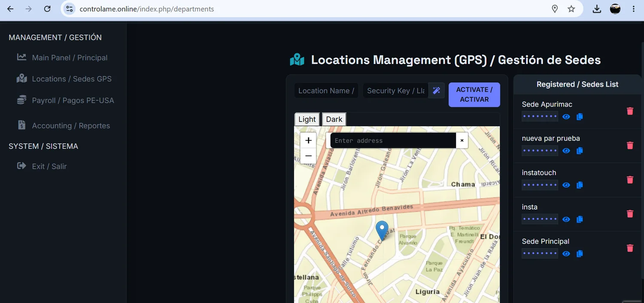Copy the insta security key
Image resolution: width=644 pixels, height=303 pixels.
(x=580, y=219)
